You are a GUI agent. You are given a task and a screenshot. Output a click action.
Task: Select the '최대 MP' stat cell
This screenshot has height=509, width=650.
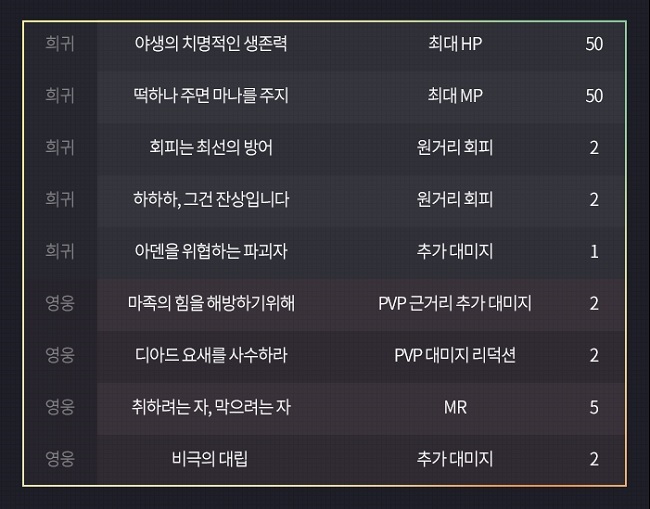click(x=455, y=95)
